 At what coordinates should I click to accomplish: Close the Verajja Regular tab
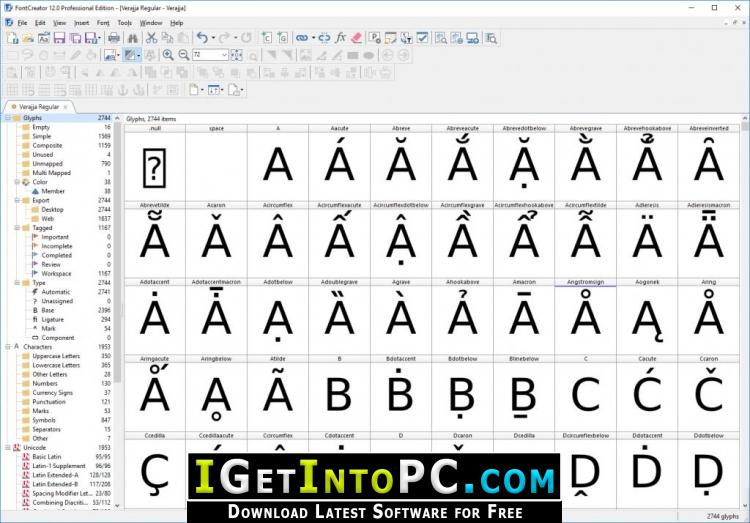coord(66,107)
